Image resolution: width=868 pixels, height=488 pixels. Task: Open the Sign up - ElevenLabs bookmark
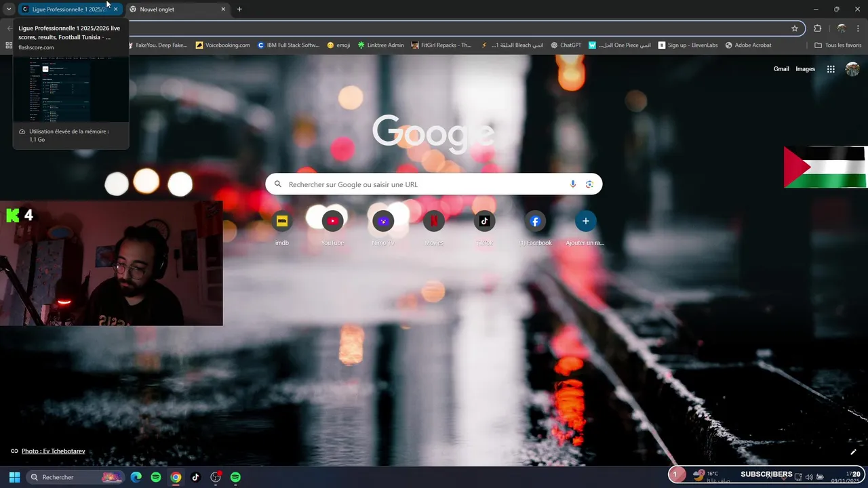coord(687,45)
